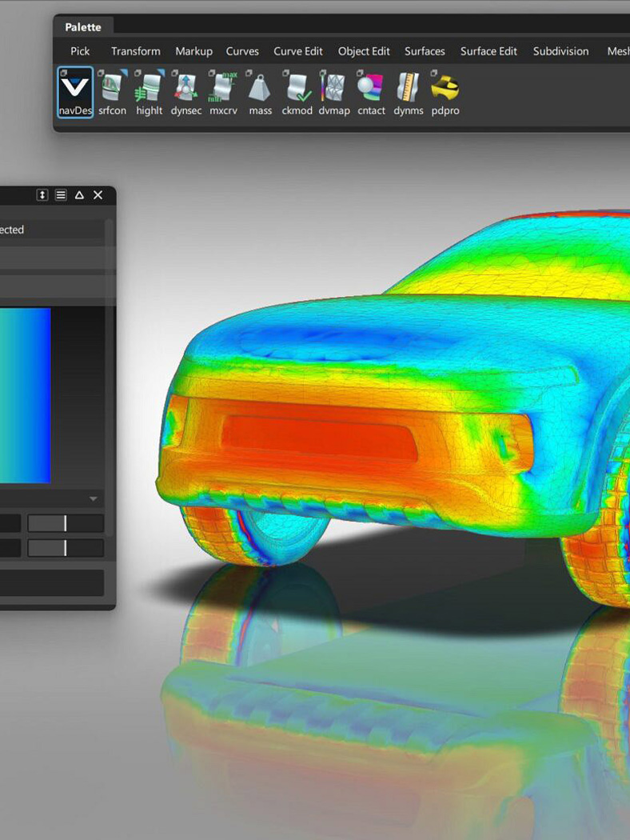Click the Palette window title

point(83,26)
